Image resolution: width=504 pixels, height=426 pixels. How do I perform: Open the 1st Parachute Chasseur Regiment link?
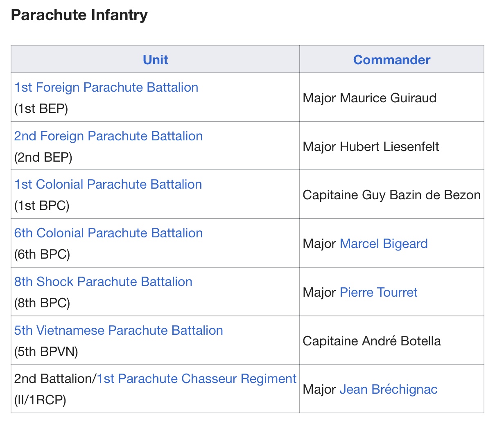197,379
